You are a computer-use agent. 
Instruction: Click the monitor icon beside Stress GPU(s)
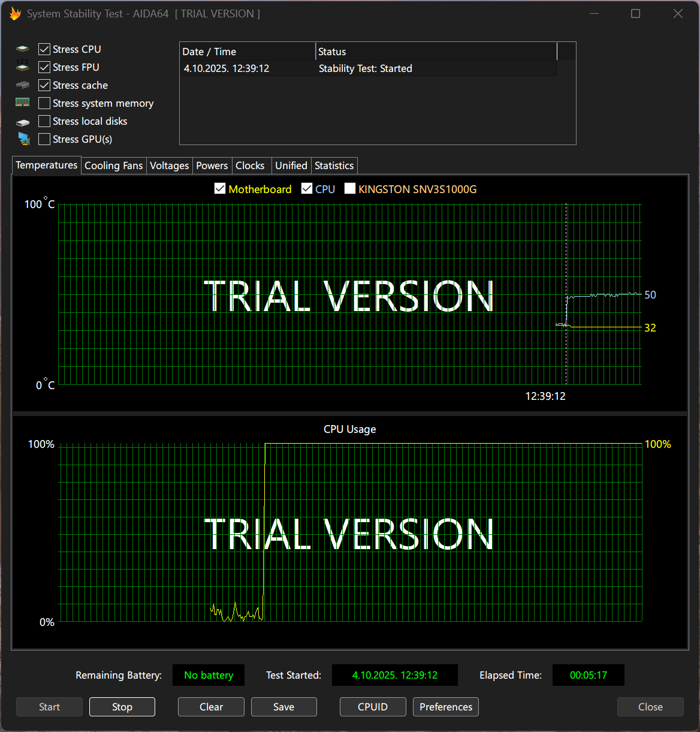coord(23,139)
